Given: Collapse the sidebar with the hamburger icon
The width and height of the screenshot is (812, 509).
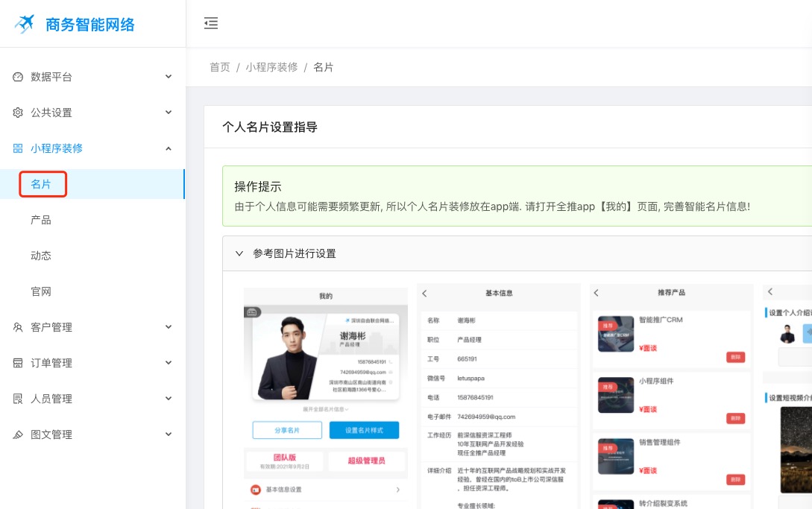Looking at the screenshot, I should [211, 23].
